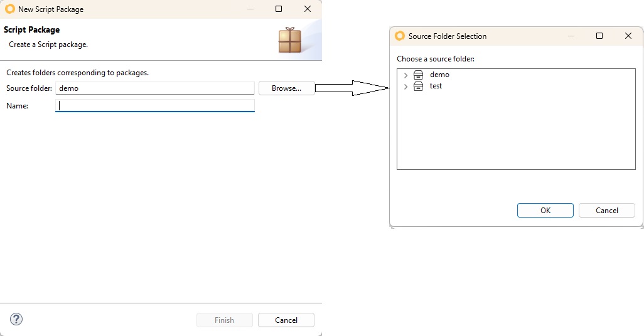The height and width of the screenshot is (336, 644).
Task: Click the demo source folder icon
Action: tap(419, 75)
